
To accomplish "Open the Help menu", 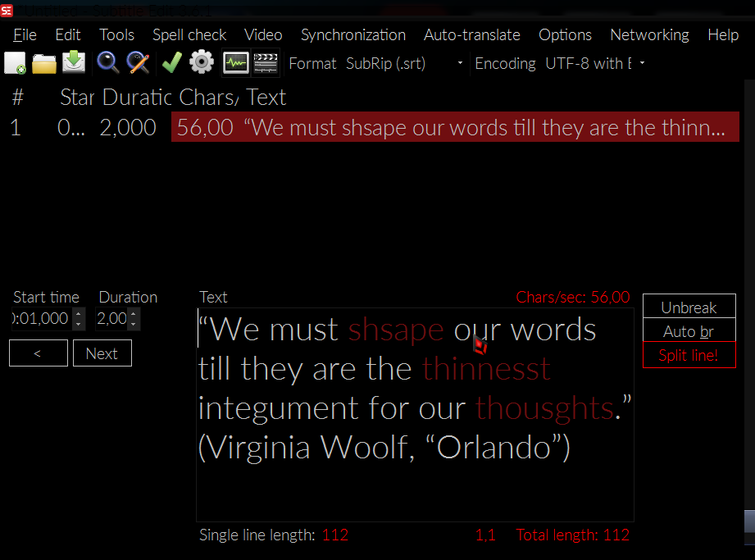I will coord(723,34).
